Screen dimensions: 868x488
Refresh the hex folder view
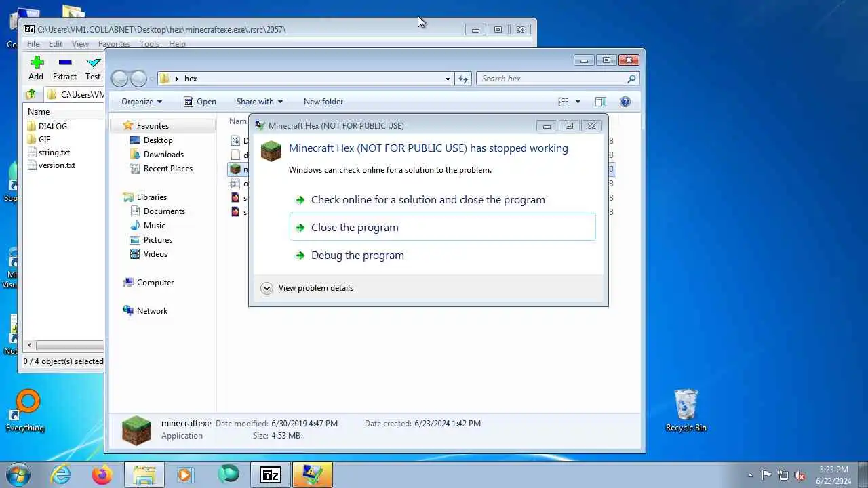463,79
